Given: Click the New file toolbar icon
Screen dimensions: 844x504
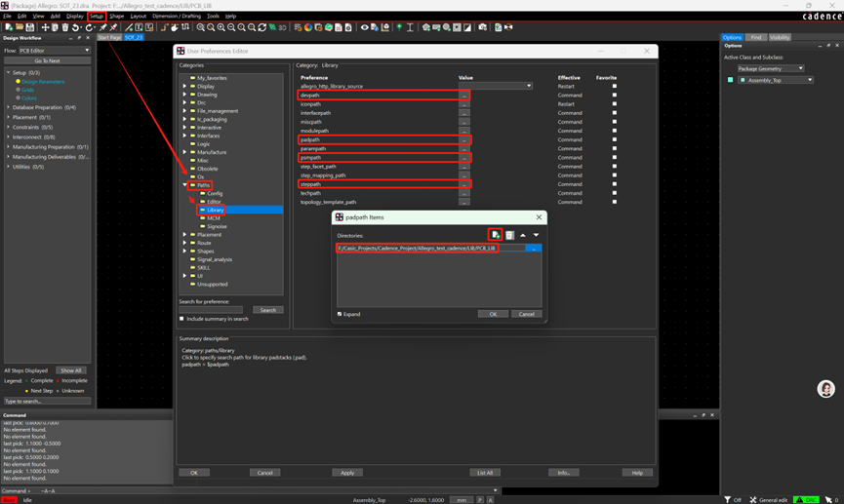Looking at the screenshot, I should [9, 27].
